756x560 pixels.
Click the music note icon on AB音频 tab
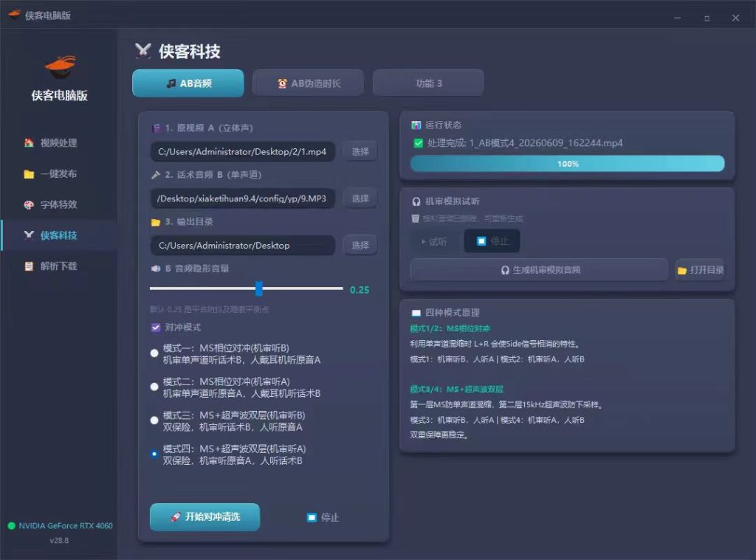(171, 83)
